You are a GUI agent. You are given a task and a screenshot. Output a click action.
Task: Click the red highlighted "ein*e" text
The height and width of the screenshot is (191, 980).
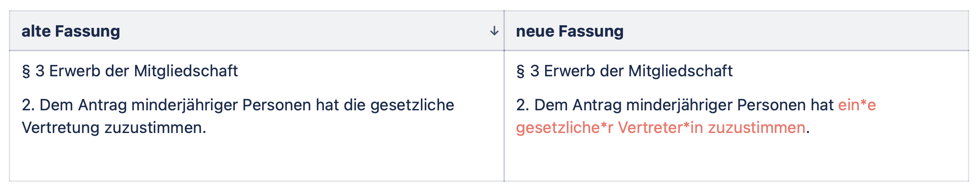[857, 105]
